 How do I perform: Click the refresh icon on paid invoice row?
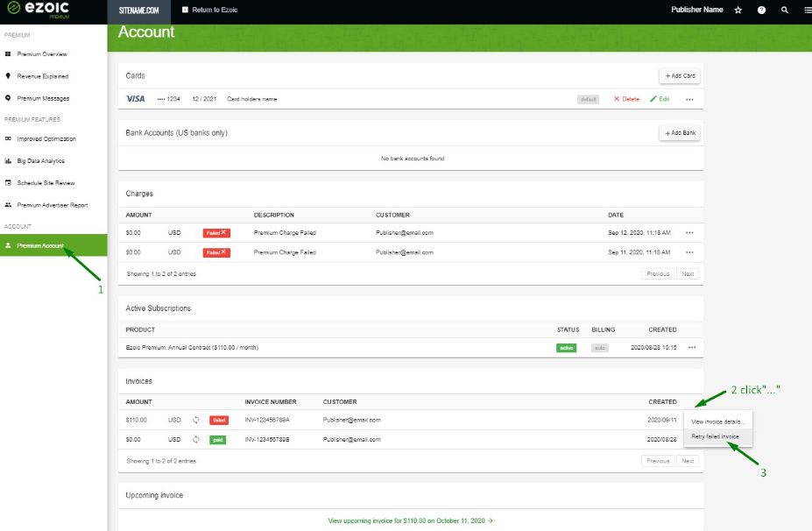(x=195, y=439)
